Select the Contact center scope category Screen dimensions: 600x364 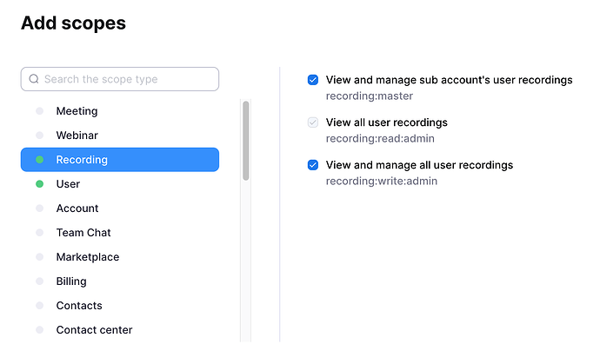(x=94, y=330)
